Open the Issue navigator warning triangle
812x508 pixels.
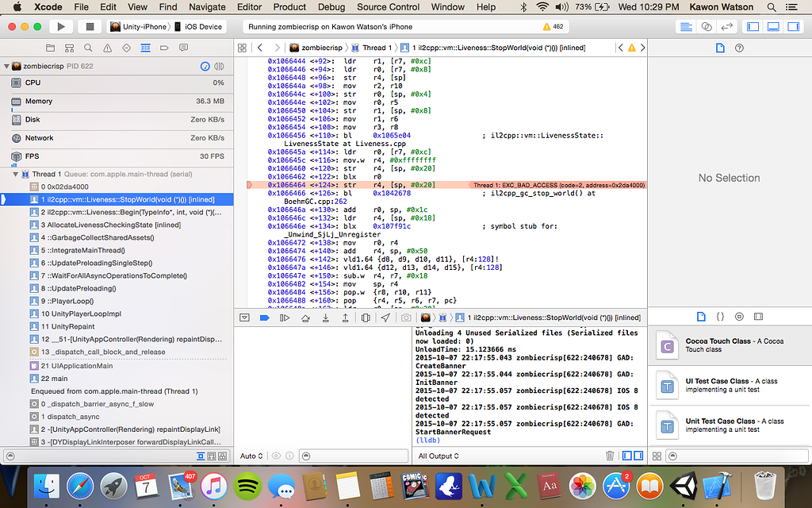click(x=107, y=48)
